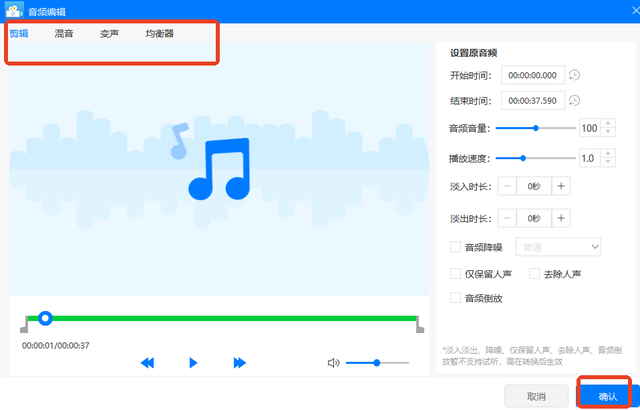This screenshot has width=640, height=410.
Task: Check the 仅保留人声 option
Action: point(456,274)
